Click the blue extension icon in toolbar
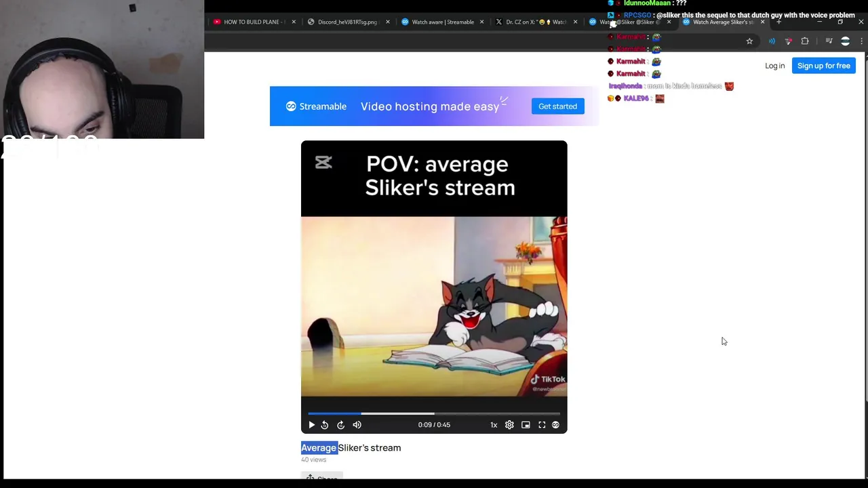This screenshot has height=488, width=868. pyautogui.click(x=772, y=41)
